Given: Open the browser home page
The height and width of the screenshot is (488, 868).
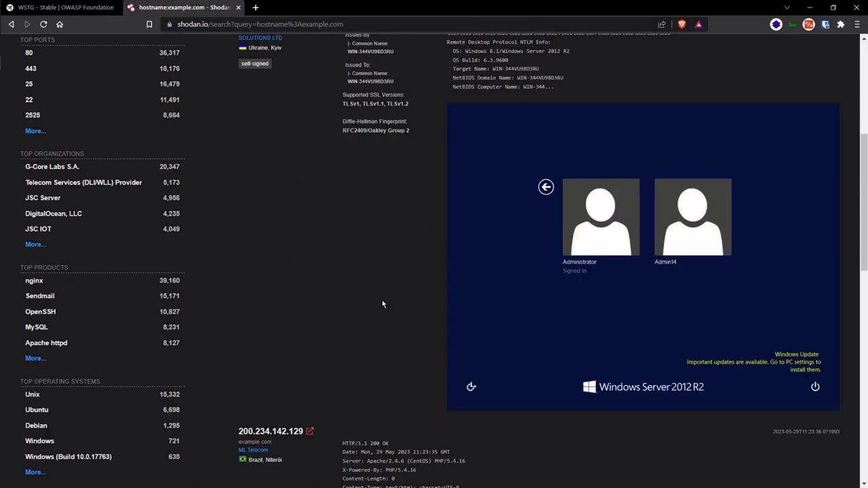Looking at the screenshot, I should coord(60,24).
